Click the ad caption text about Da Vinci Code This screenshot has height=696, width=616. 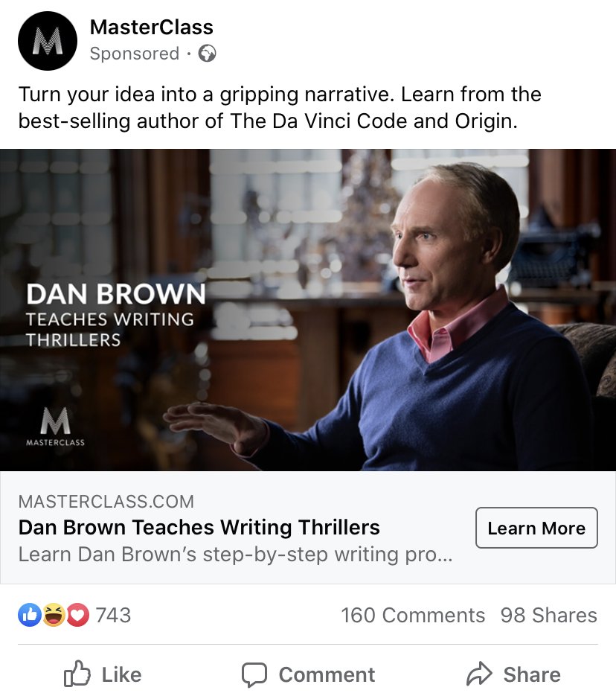pos(280,107)
